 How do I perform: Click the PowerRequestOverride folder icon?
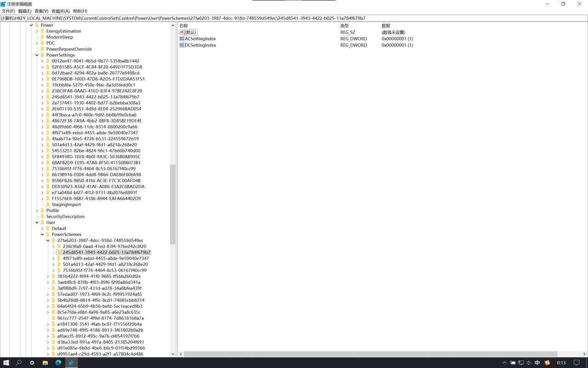(x=42, y=49)
